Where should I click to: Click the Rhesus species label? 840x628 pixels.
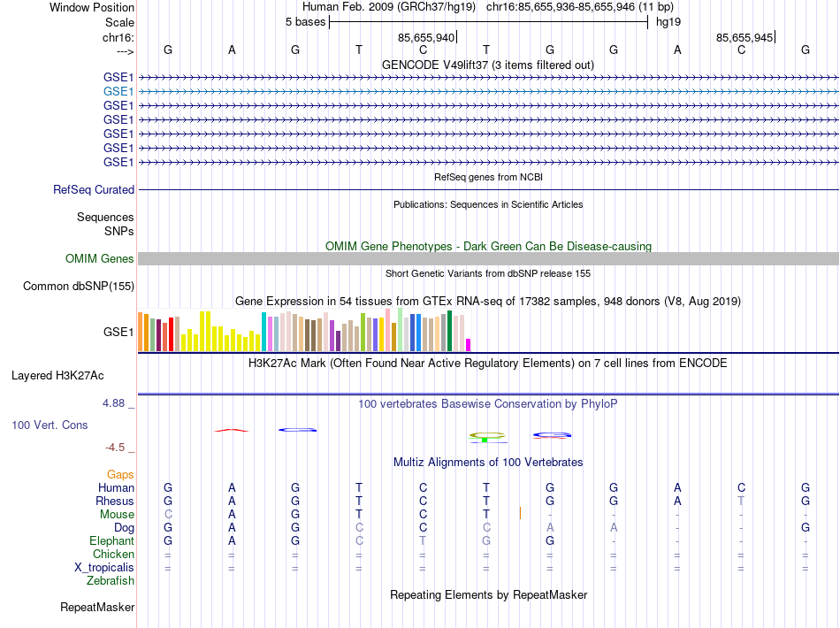coord(115,501)
